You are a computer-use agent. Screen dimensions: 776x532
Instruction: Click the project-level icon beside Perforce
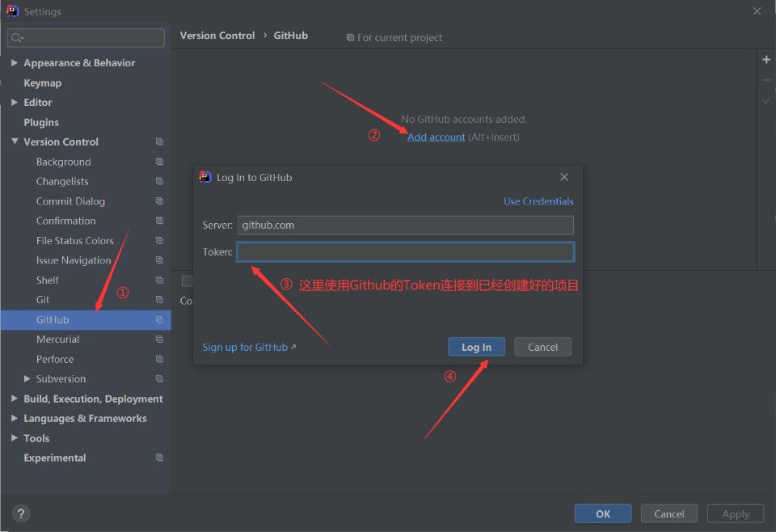(x=159, y=359)
